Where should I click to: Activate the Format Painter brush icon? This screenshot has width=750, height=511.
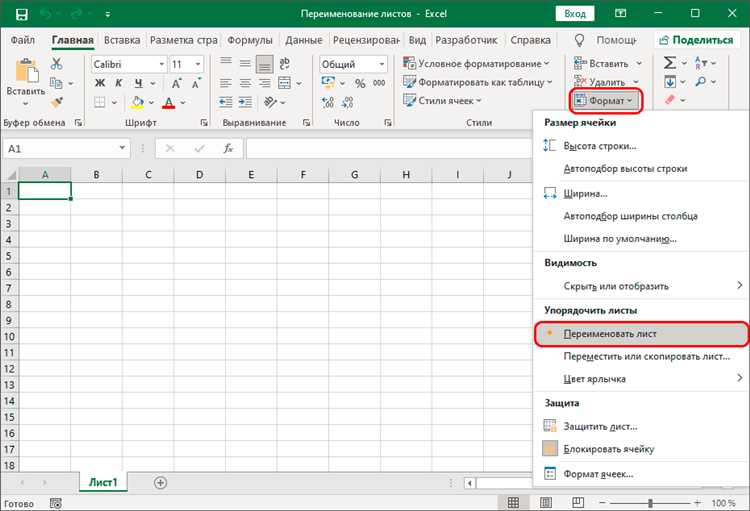click(56, 102)
